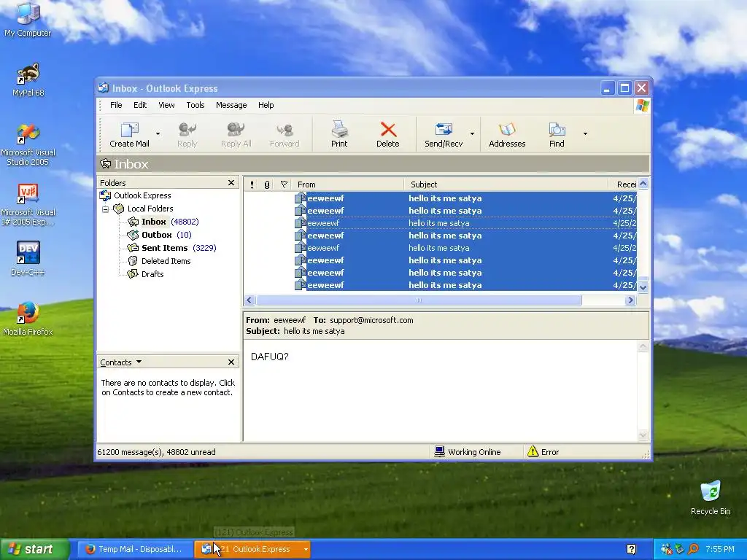Open the View menu
The width and height of the screenshot is (747, 560).
pos(166,105)
